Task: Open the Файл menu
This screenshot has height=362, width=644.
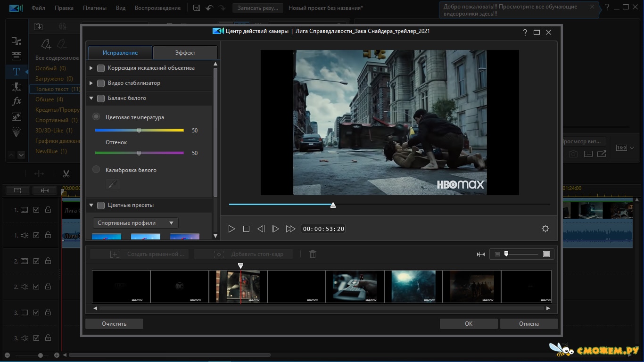Action: click(x=39, y=8)
